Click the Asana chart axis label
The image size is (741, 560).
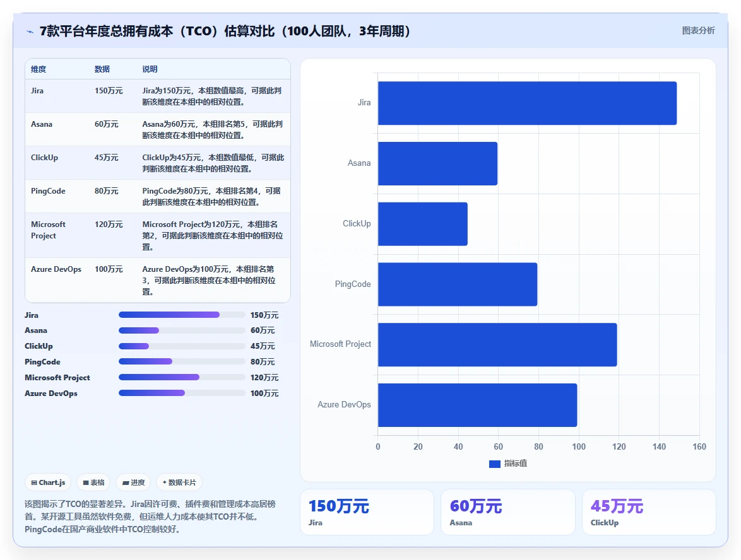[x=359, y=163]
